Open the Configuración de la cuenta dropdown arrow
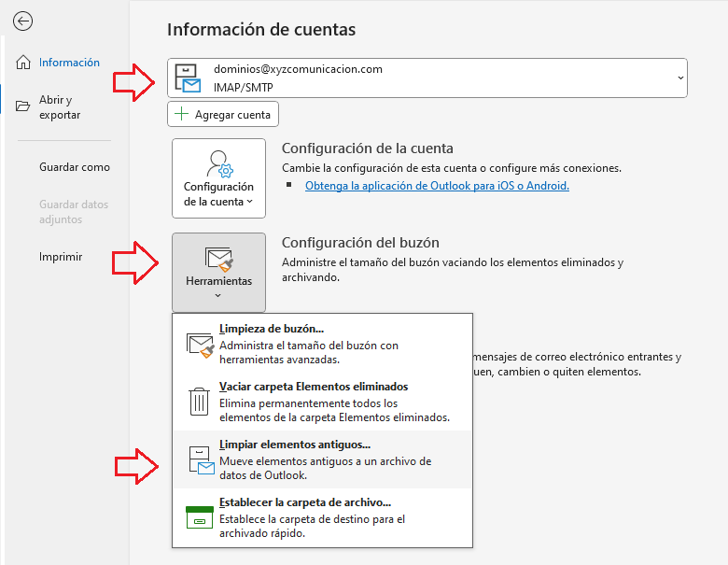The height and width of the screenshot is (565, 728). pos(250,202)
